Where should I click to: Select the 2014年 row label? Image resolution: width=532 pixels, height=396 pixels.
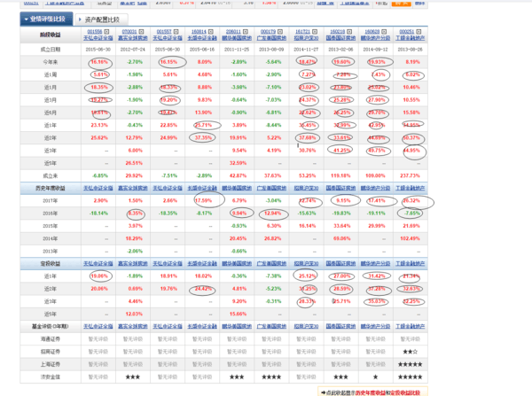pyautogui.click(x=51, y=238)
